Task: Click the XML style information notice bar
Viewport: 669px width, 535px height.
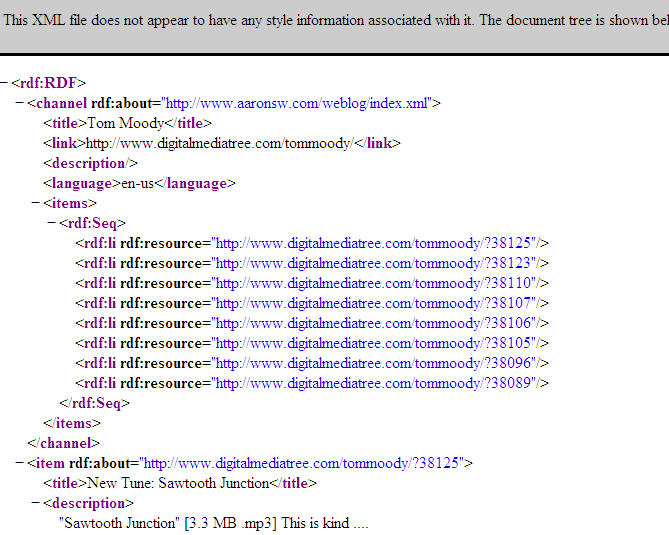Action: point(334,22)
